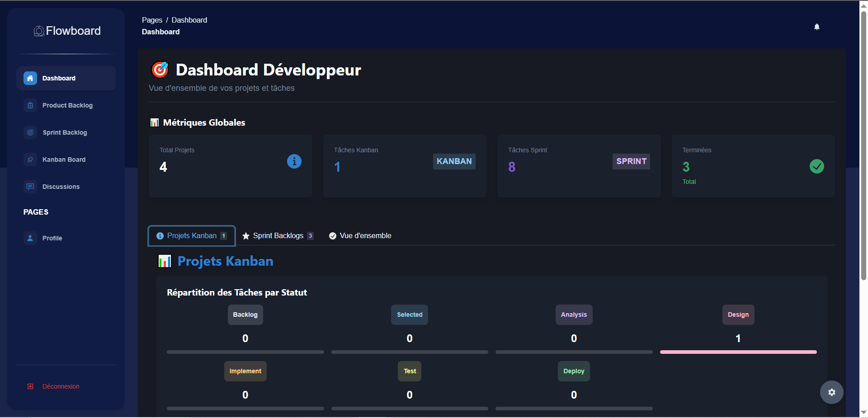Click the Déconnexion logout icon
This screenshot has width=868, height=418.
30,386
